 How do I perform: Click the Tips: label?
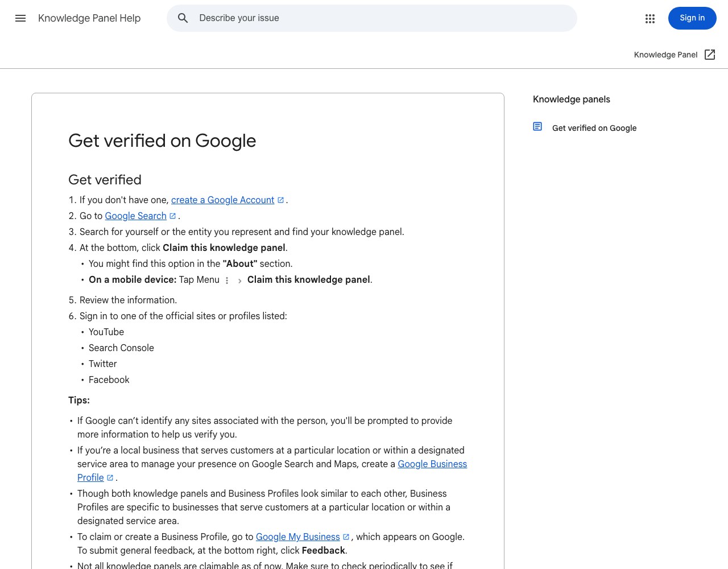click(79, 401)
